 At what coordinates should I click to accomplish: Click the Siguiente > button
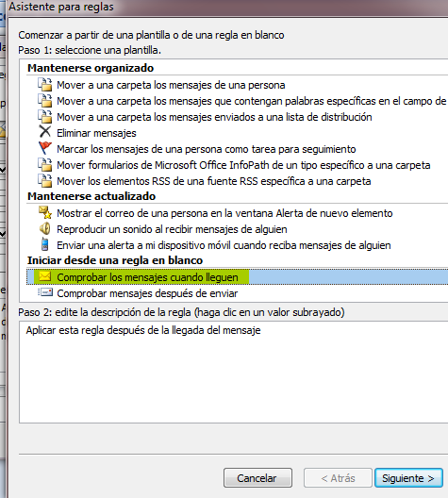408,477
